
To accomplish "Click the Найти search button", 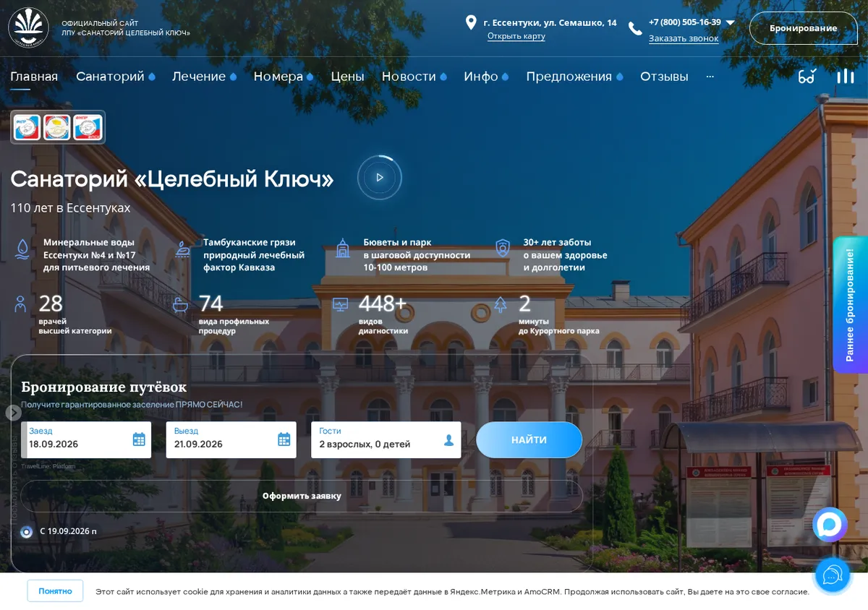I will [529, 439].
